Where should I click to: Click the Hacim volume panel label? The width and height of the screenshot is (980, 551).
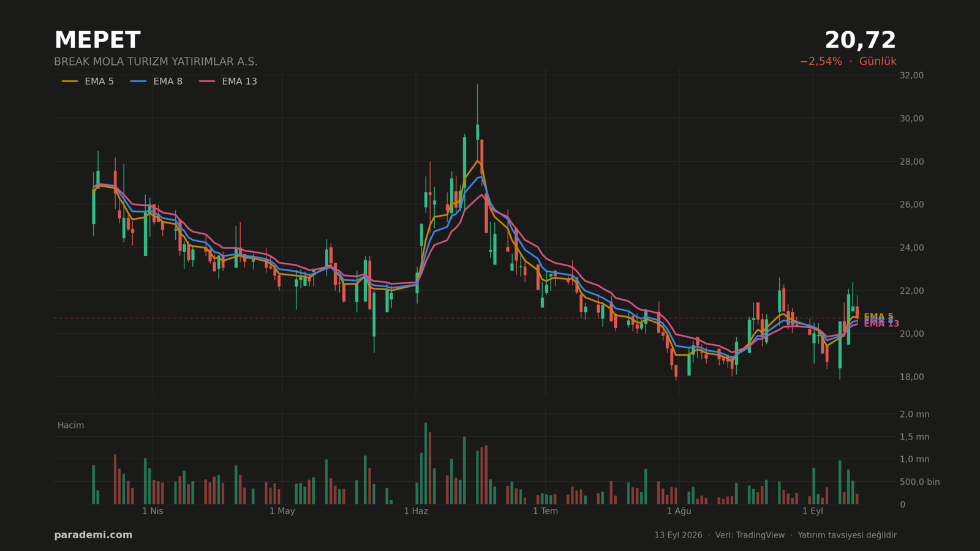coord(70,425)
